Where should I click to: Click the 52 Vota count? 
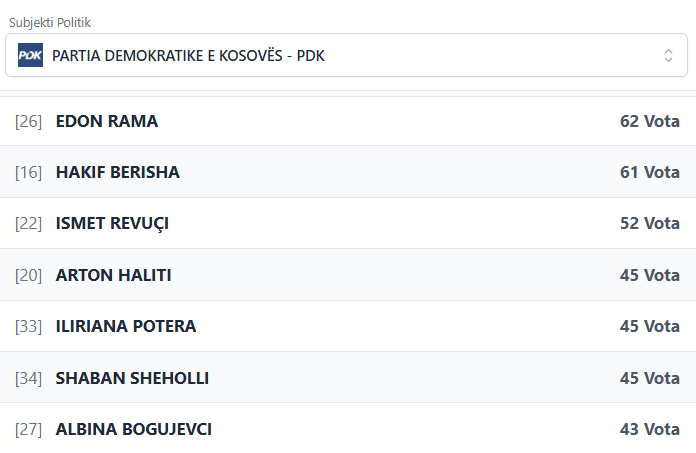click(x=649, y=223)
